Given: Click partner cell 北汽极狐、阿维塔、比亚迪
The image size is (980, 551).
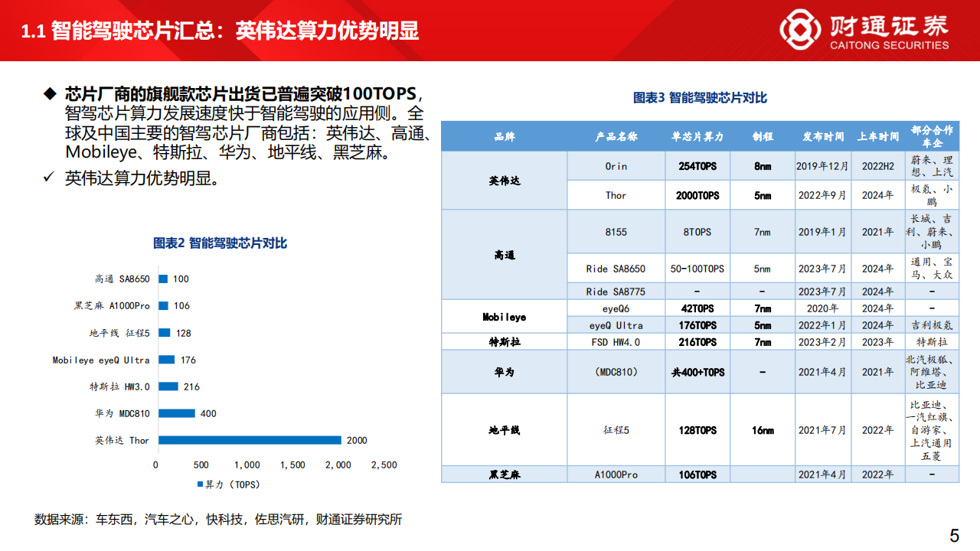Looking at the screenshot, I should [932, 372].
